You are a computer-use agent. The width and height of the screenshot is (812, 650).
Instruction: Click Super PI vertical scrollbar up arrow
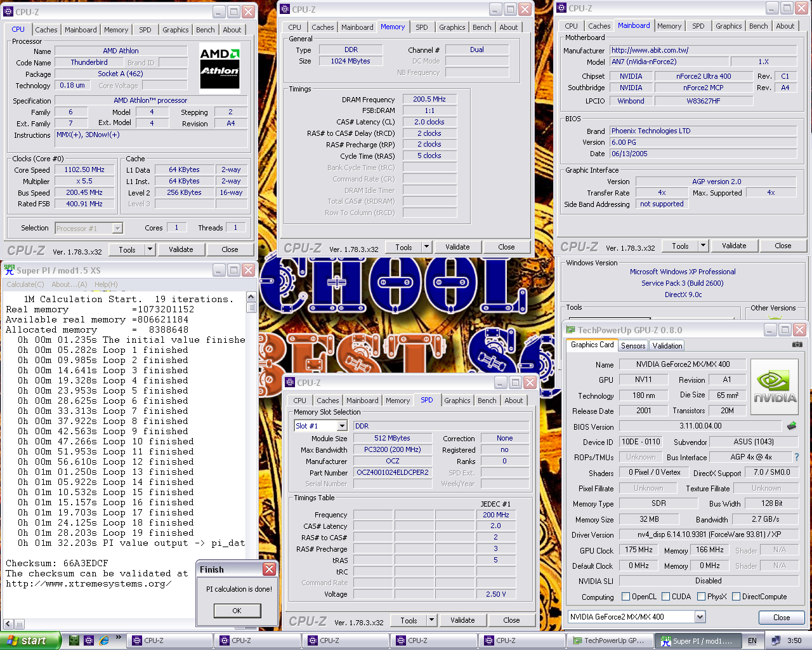tap(251, 297)
